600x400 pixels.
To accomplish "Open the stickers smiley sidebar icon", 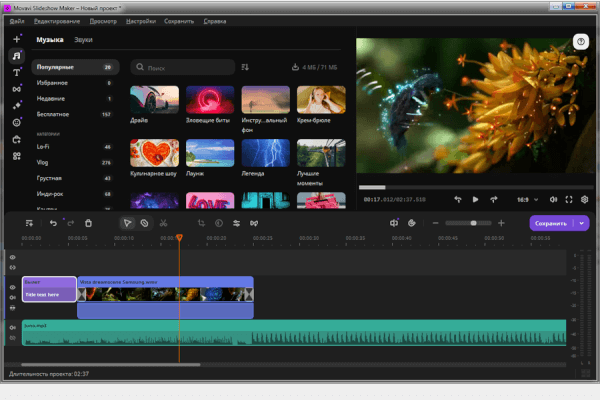I will [x=16, y=122].
